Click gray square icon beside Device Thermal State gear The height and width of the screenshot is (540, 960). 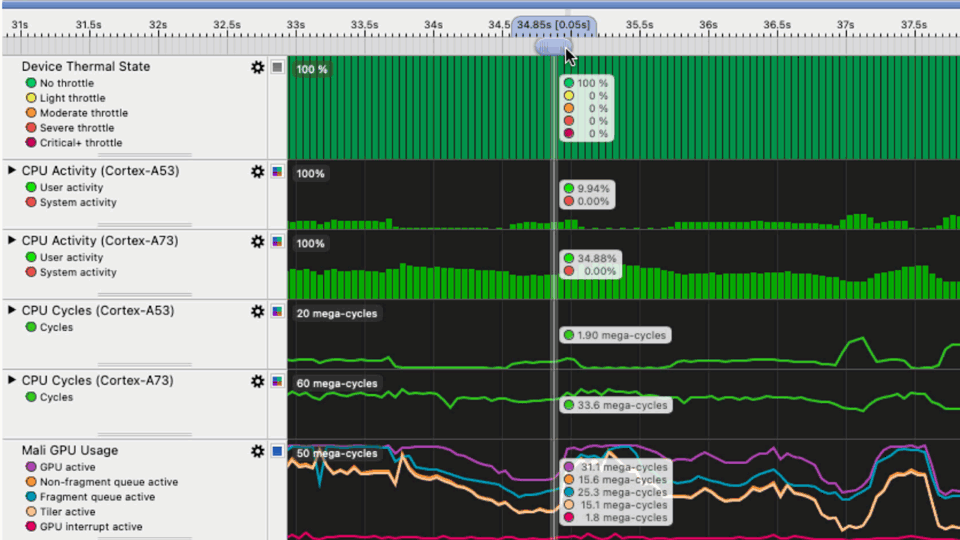277,67
